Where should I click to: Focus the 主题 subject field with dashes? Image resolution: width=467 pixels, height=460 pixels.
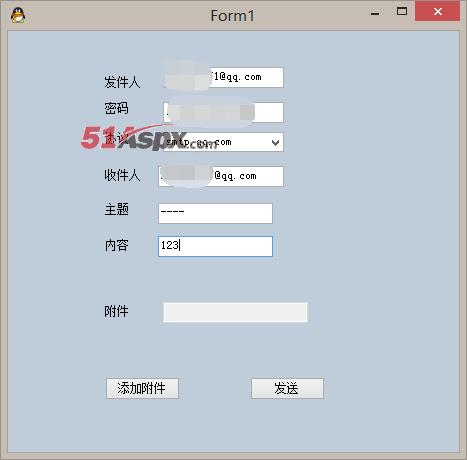pos(215,213)
